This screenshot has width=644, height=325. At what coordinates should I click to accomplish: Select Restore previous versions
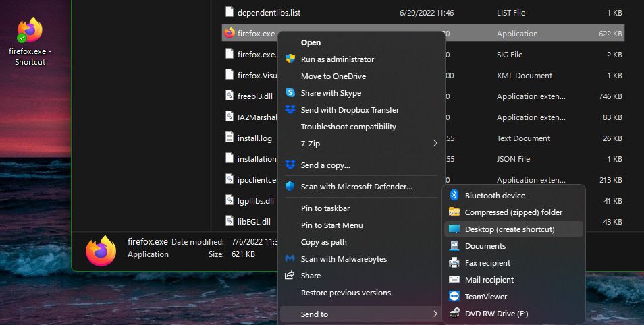pyautogui.click(x=346, y=293)
